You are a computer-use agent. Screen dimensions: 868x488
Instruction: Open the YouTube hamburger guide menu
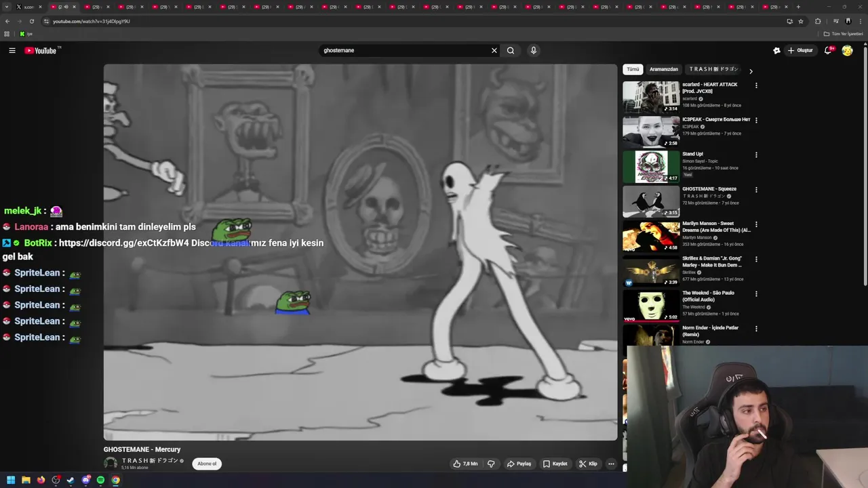(12, 51)
